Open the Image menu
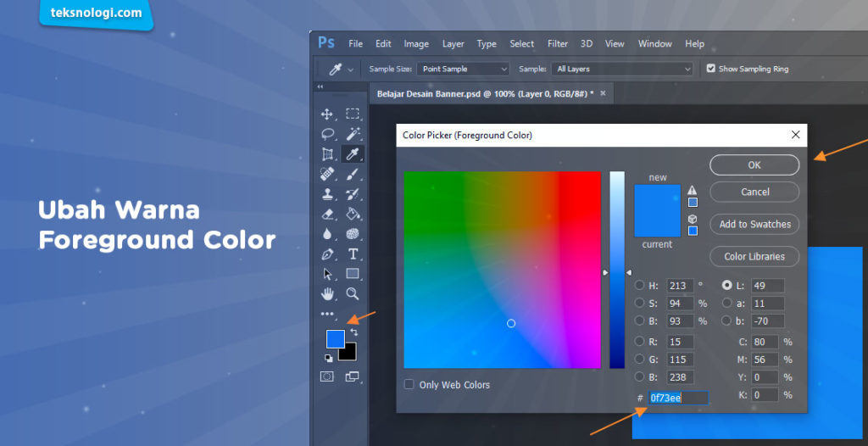868x446 pixels. (416, 44)
